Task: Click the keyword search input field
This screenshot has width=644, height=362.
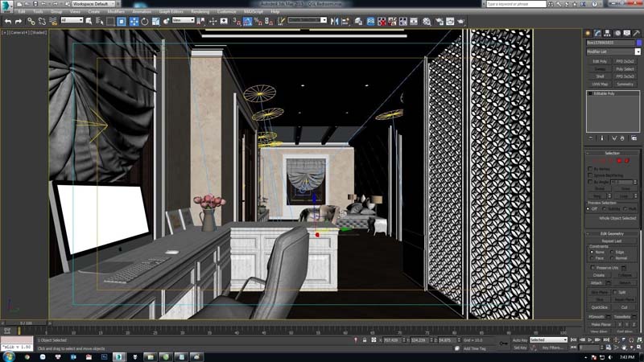Action: [x=515, y=4]
